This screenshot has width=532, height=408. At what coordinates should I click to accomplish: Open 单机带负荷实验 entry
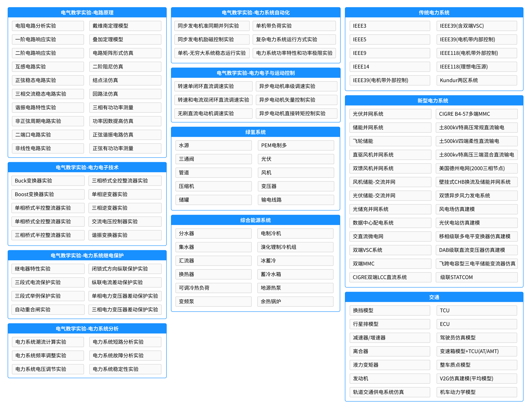tap(294, 26)
